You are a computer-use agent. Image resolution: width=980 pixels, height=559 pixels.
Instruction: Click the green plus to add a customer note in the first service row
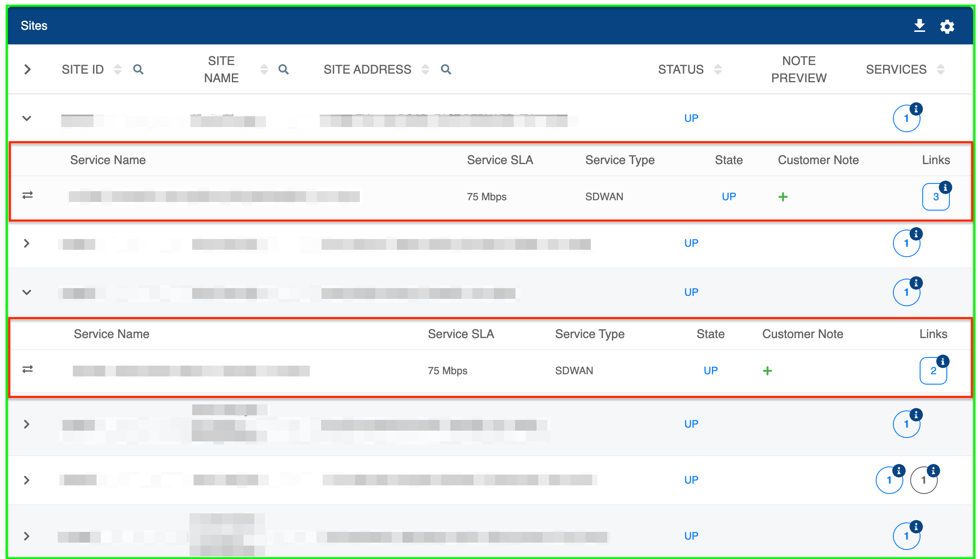783,197
